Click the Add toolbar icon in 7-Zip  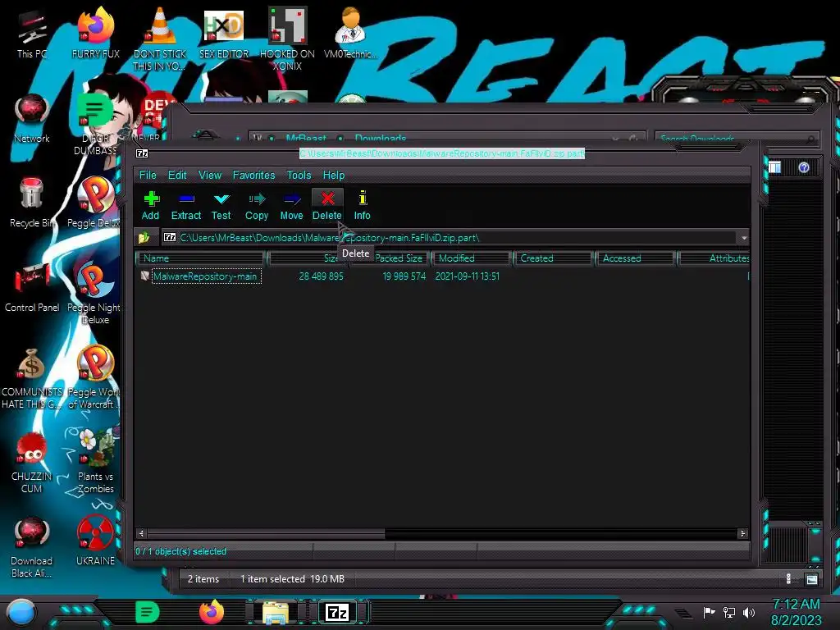tap(151, 205)
